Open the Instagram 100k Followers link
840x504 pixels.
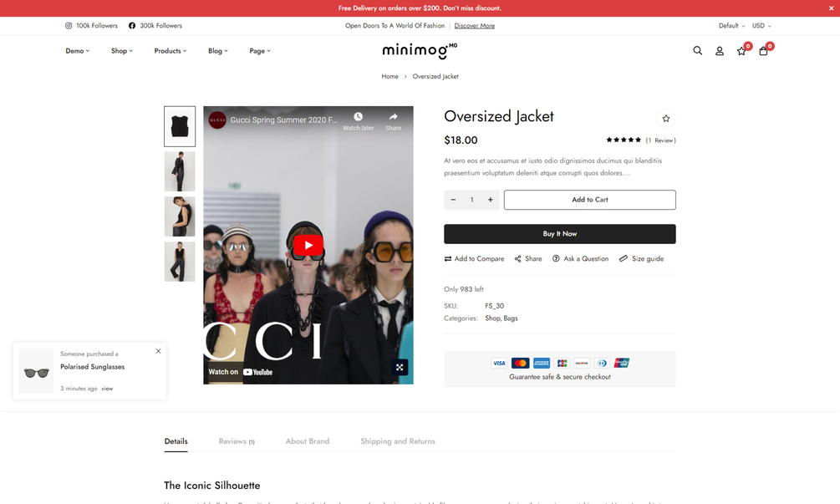point(92,26)
